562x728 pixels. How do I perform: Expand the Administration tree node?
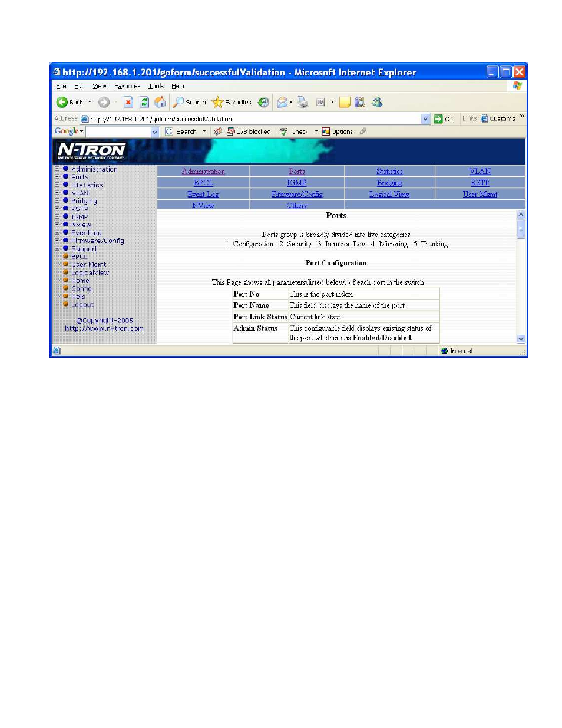point(57,169)
